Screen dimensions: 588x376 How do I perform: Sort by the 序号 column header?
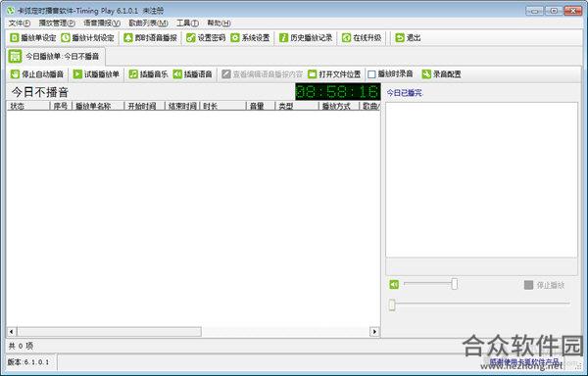coord(61,106)
